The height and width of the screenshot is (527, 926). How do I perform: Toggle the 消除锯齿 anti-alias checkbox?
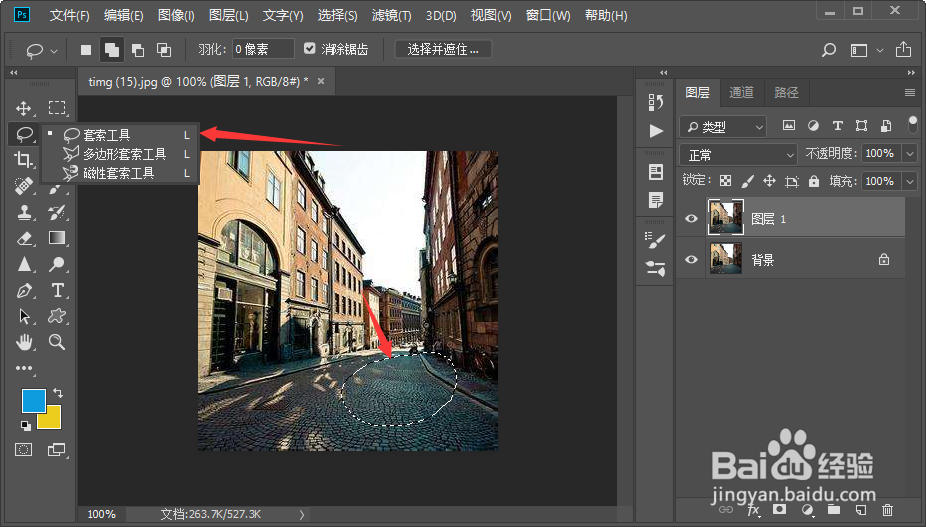click(x=309, y=48)
